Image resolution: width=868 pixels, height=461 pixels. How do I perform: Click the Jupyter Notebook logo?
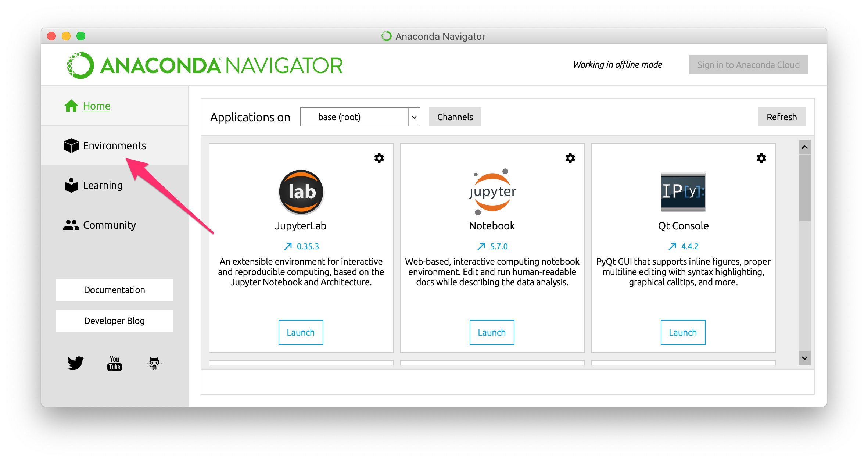tap(492, 192)
